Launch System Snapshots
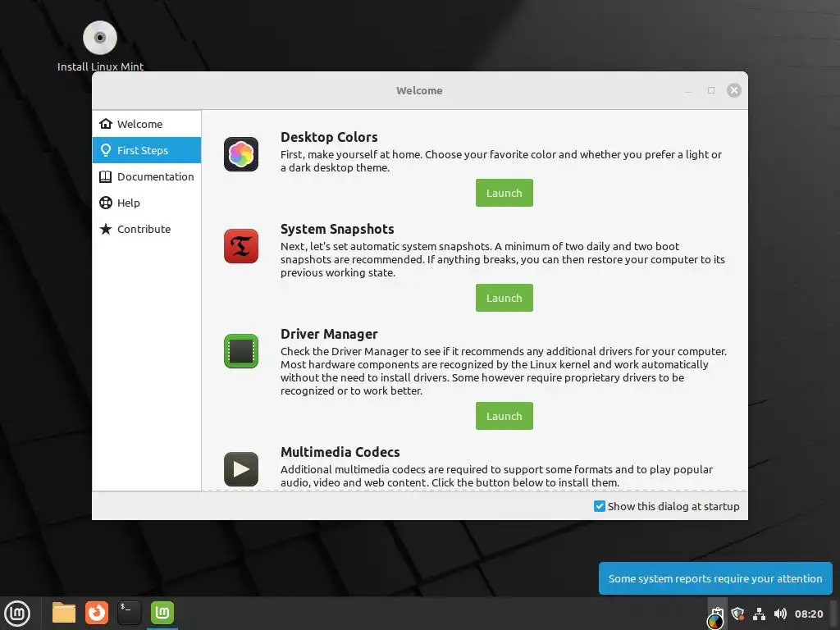This screenshot has height=630, width=840. pos(504,298)
